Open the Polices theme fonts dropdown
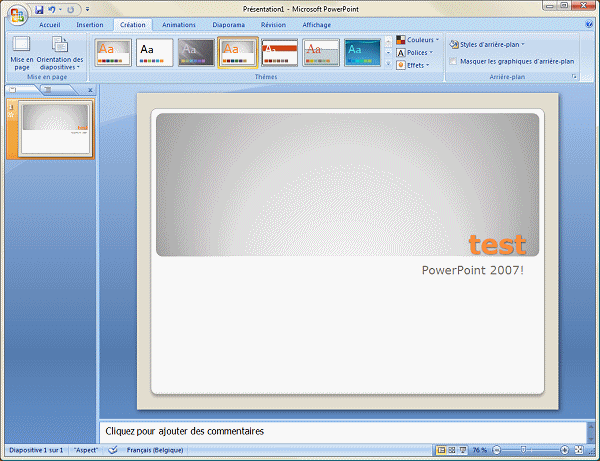The image size is (600, 461). pyautogui.click(x=417, y=52)
